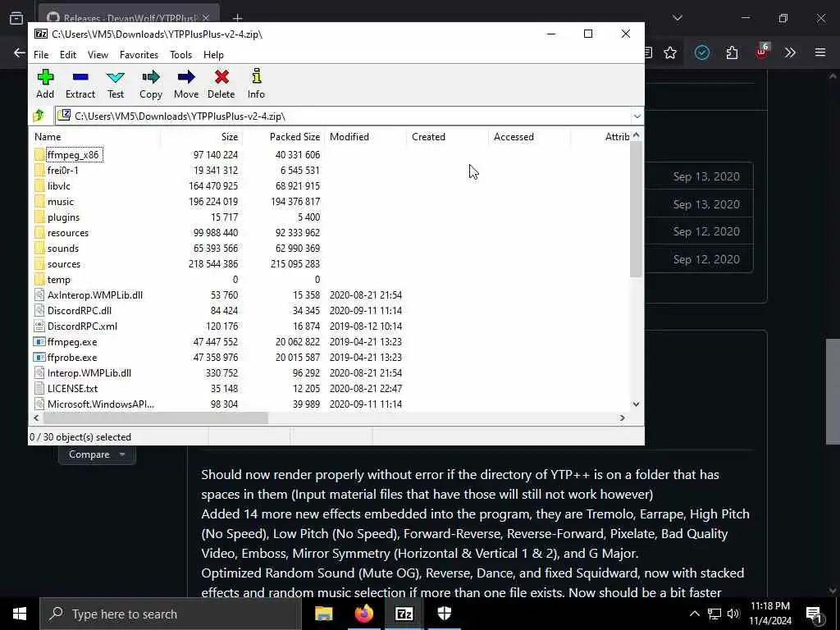
Task: Select AxInterop.WMPLib.dll file
Action: pos(95,295)
